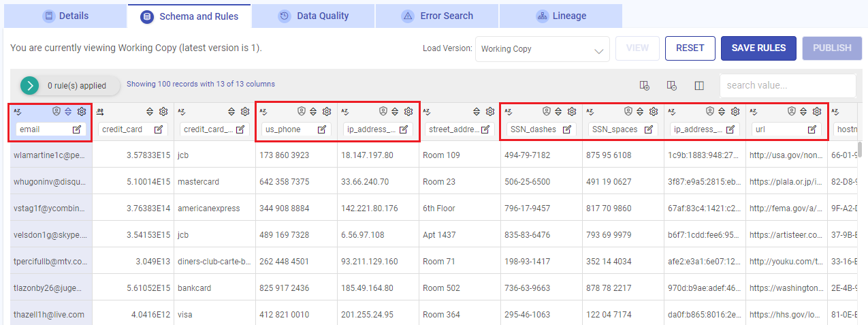Click the remove column icon in toolbar
This screenshot has width=868, height=325.
coord(672,86)
